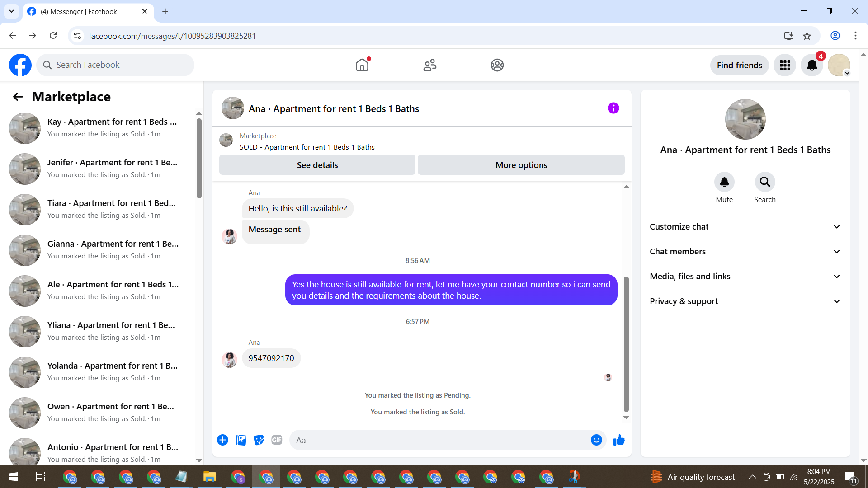
Task: Attach a photo using the image icon
Action: [x=241, y=440]
